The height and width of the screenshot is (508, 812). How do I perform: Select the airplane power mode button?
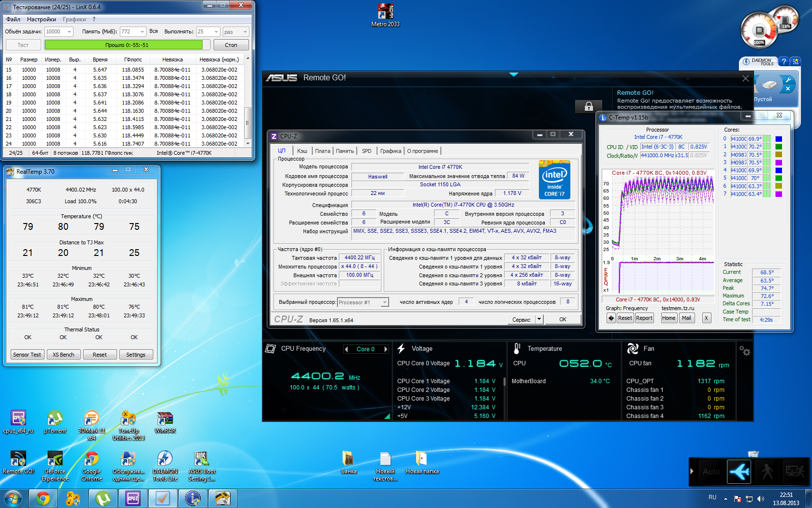click(x=739, y=471)
